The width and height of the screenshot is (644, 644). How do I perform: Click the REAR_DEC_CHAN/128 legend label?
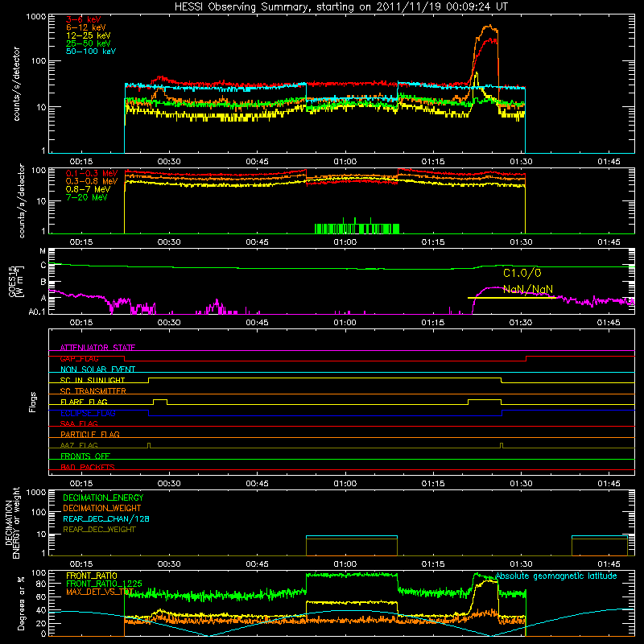[106, 518]
